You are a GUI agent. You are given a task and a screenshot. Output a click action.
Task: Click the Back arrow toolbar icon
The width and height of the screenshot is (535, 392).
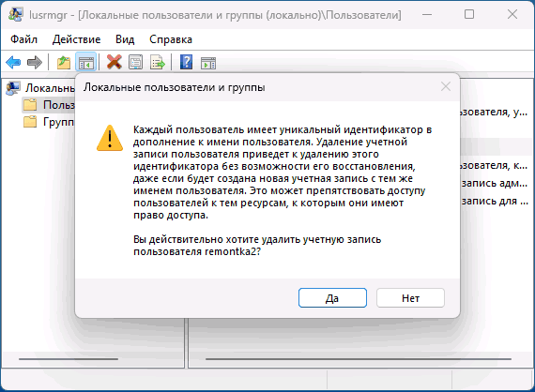pos(13,63)
